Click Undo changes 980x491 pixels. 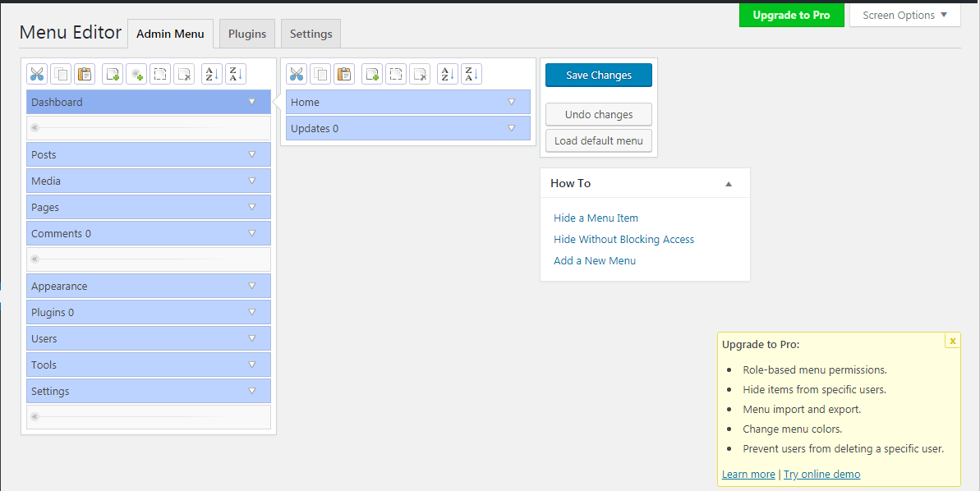click(x=599, y=114)
